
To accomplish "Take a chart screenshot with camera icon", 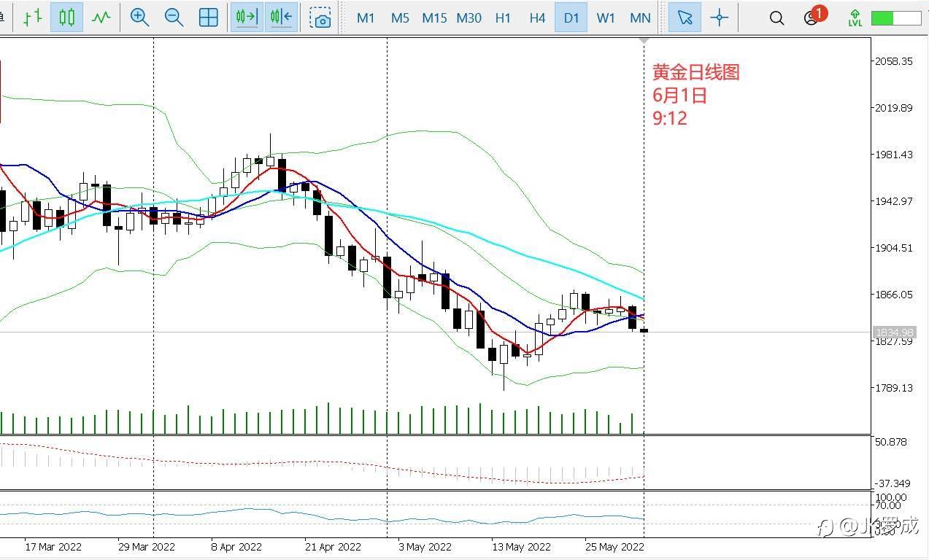I will tap(320, 17).
